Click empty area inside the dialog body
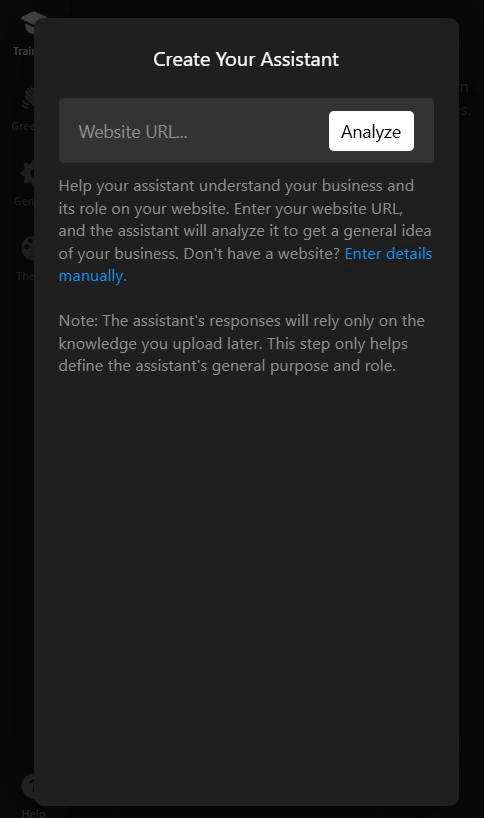 246,574
